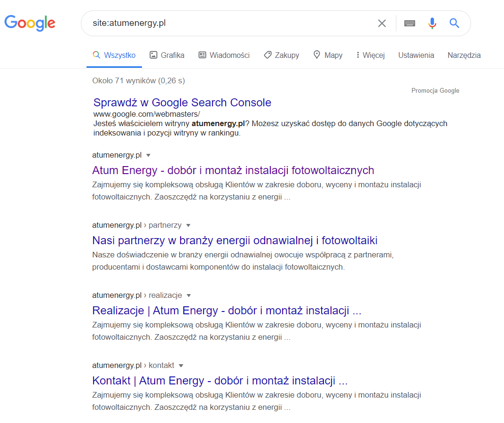504x423 pixels.
Task: Open the 'Nasi partnerzy w branży energii' result
Action: 235,240
